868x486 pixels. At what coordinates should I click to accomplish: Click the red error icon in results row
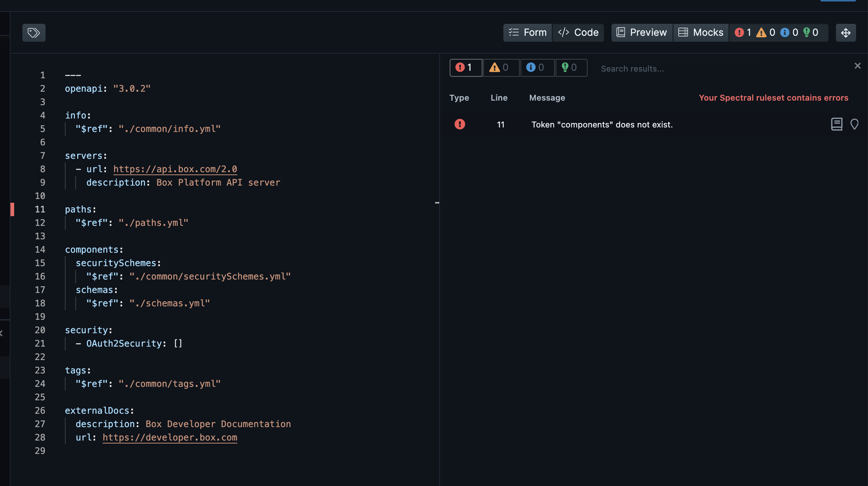coord(460,124)
